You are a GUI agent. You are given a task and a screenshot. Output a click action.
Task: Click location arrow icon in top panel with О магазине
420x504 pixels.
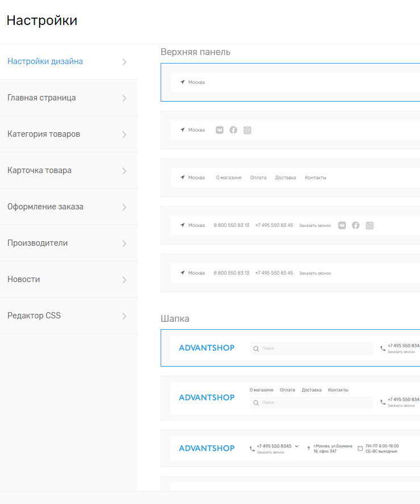[x=182, y=178]
